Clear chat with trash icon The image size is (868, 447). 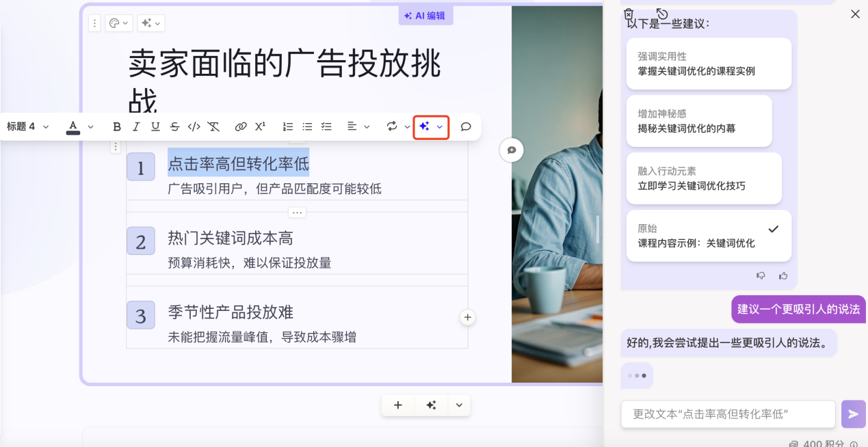tap(629, 14)
